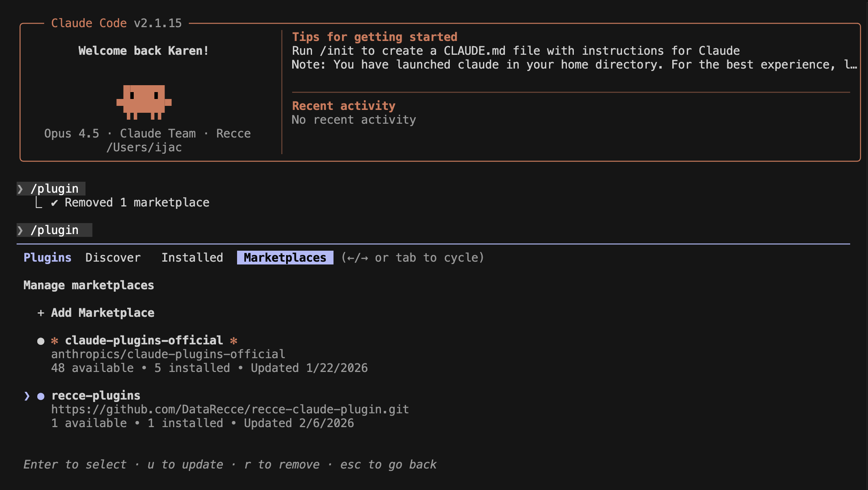The height and width of the screenshot is (490, 868).
Task: Select the highlighted Marketplaces tab
Action: click(285, 258)
